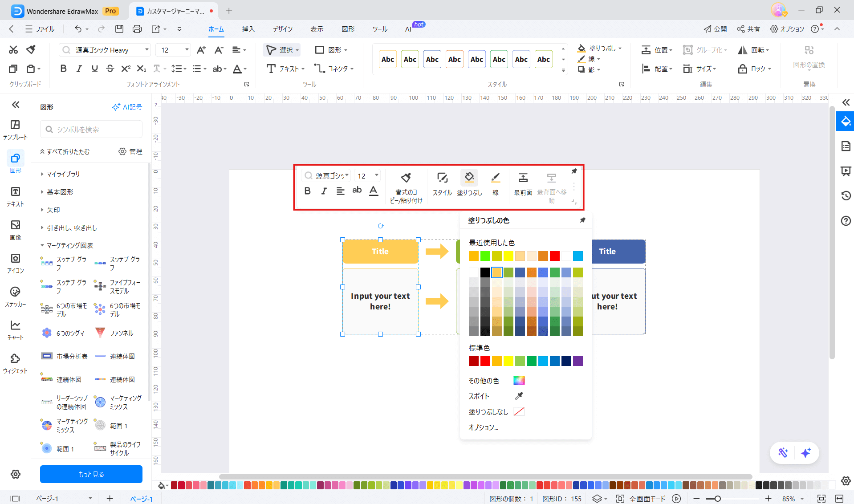Click the スポイト eyedropper icon
Viewport: 854px width, 504px height.
click(x=519, y=396)
